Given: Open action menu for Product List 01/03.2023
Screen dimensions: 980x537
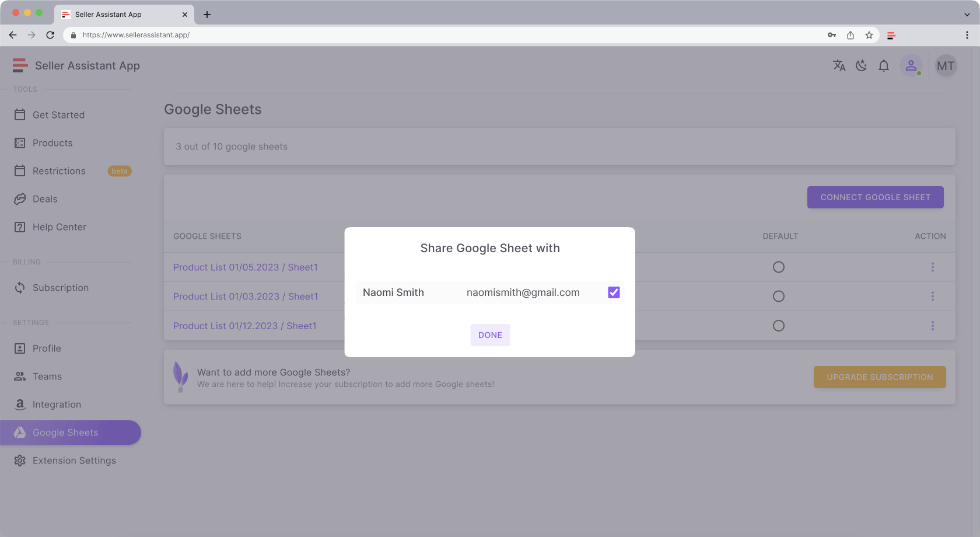Looking at the screenshot, I should tap(932, 297).
